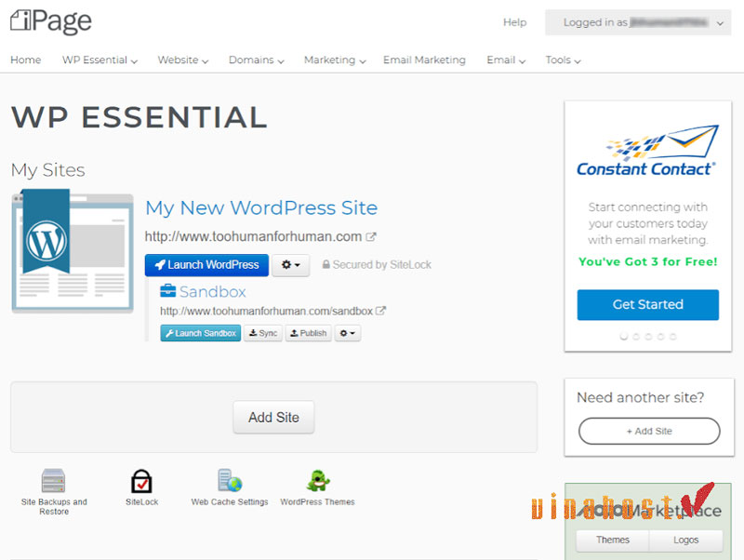Click the Launch WordPress button
Viewport: 744px width, 560px height.
click(x=206, y=265)
